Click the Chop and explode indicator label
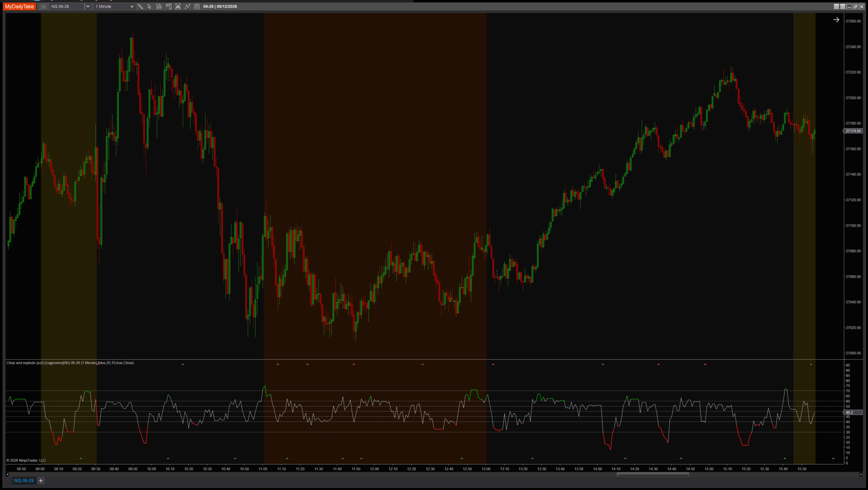 click(70, 363)
